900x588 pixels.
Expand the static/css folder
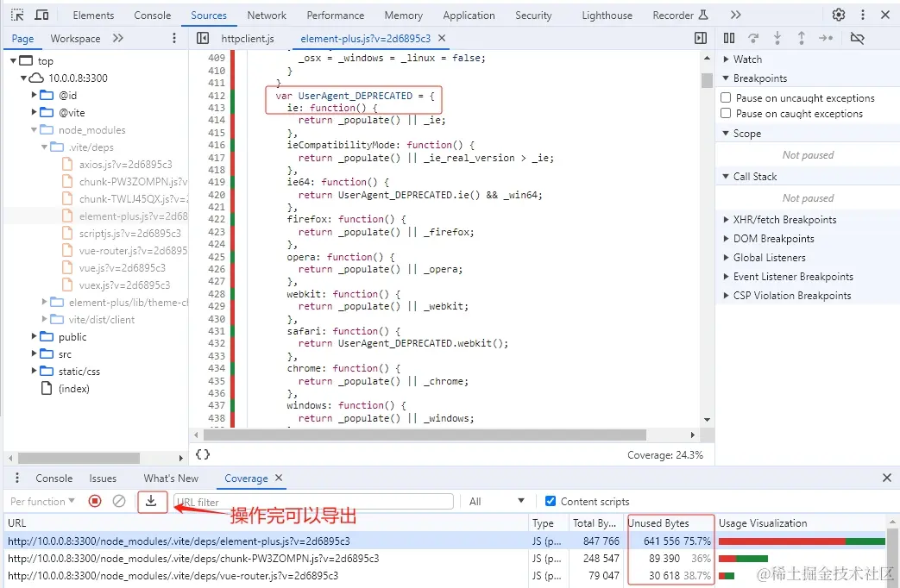34,371
